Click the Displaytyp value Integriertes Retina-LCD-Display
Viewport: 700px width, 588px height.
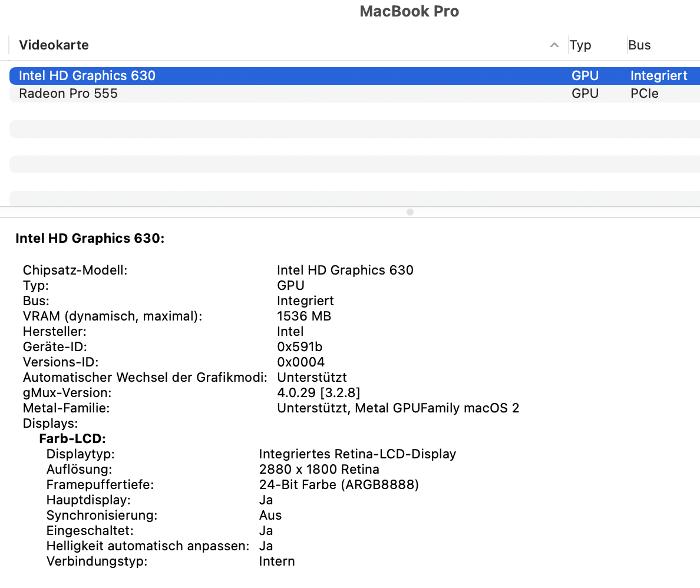pyautogui.click(x=357, y=454)
